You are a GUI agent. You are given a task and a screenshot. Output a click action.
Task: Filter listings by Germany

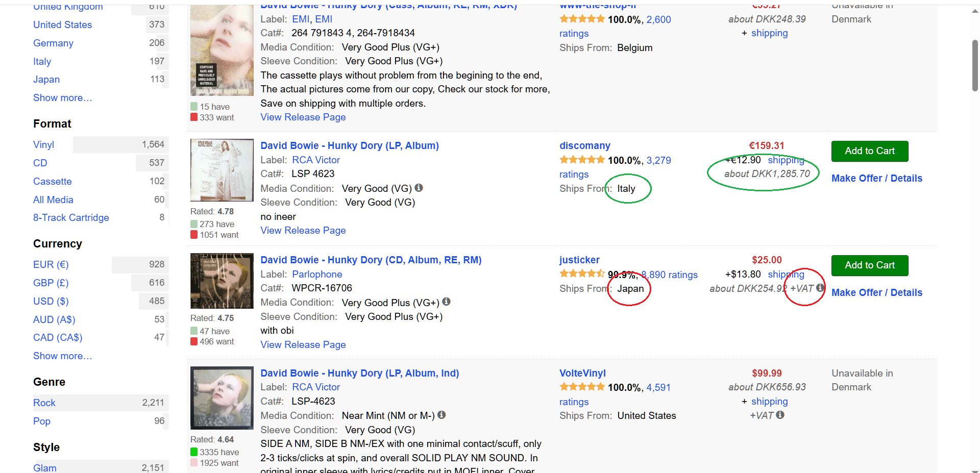pos(53,43)
